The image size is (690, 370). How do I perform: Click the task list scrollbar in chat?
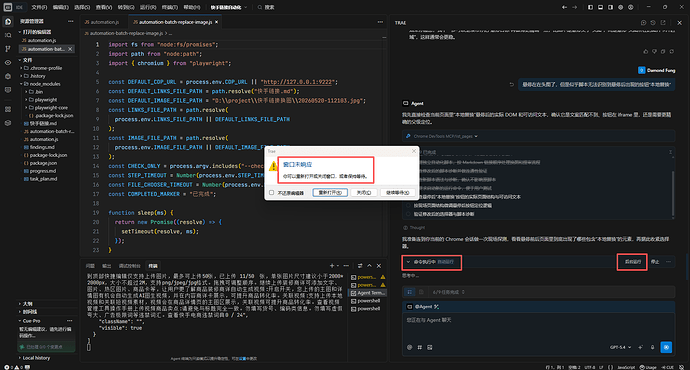[672, 194]
